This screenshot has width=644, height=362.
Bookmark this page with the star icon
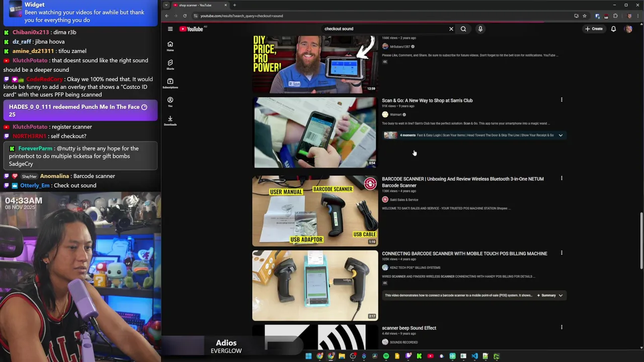click(585, 16)
